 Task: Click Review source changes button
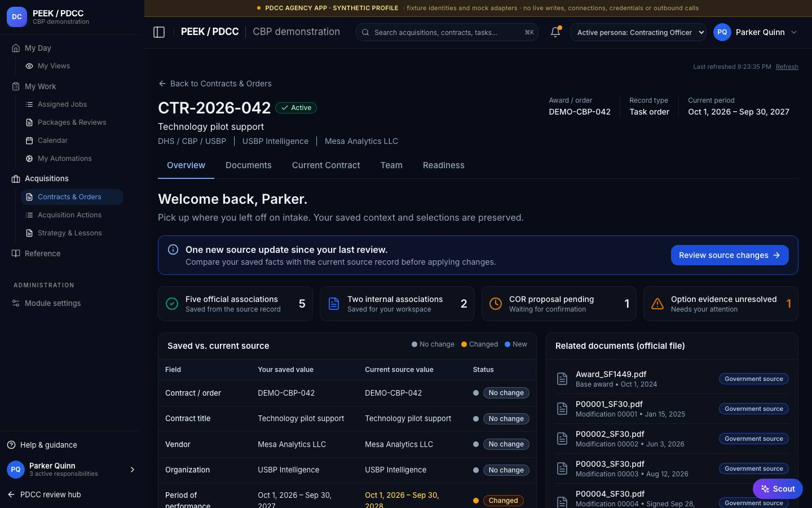pos(730,255)
